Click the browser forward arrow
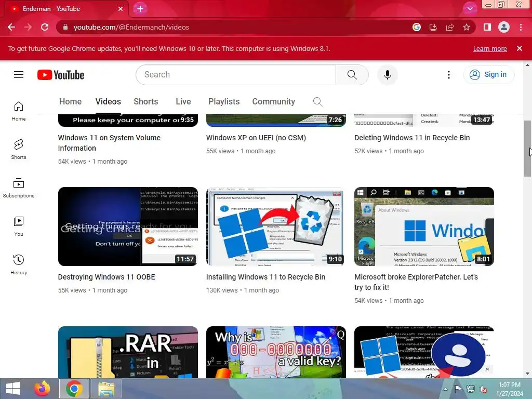 pos(28,27)
